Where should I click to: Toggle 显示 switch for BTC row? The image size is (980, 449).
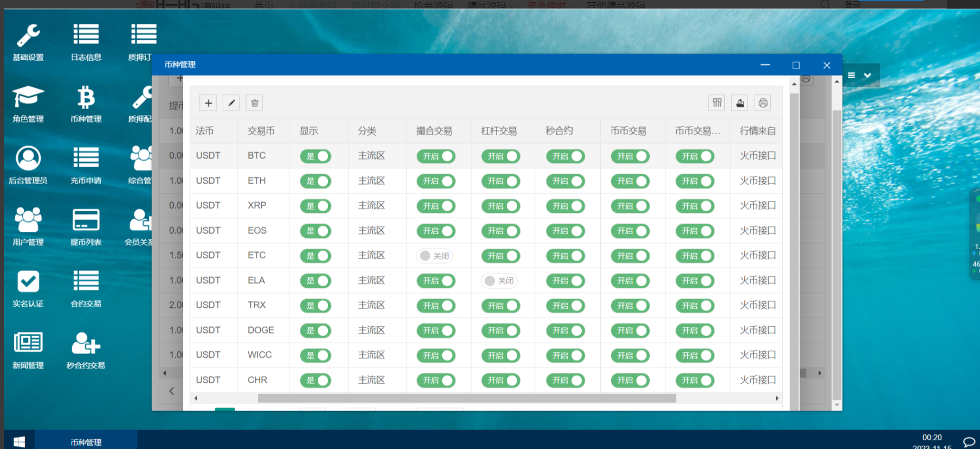(316, 156)
